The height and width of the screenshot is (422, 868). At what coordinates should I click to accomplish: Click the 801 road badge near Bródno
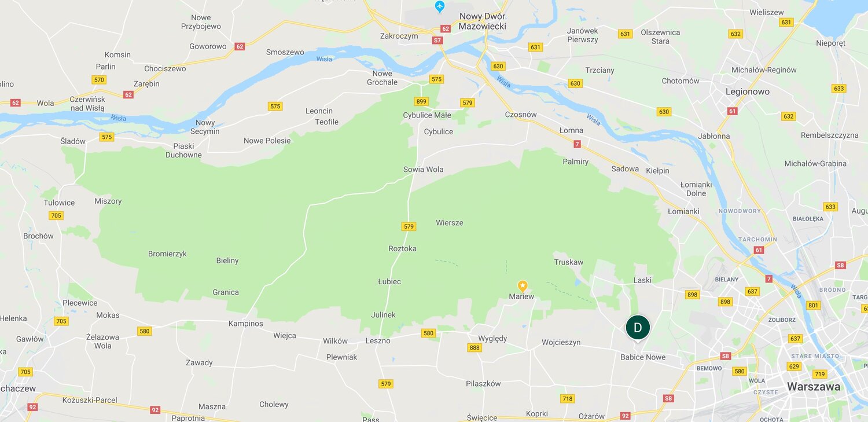point(813,305)
